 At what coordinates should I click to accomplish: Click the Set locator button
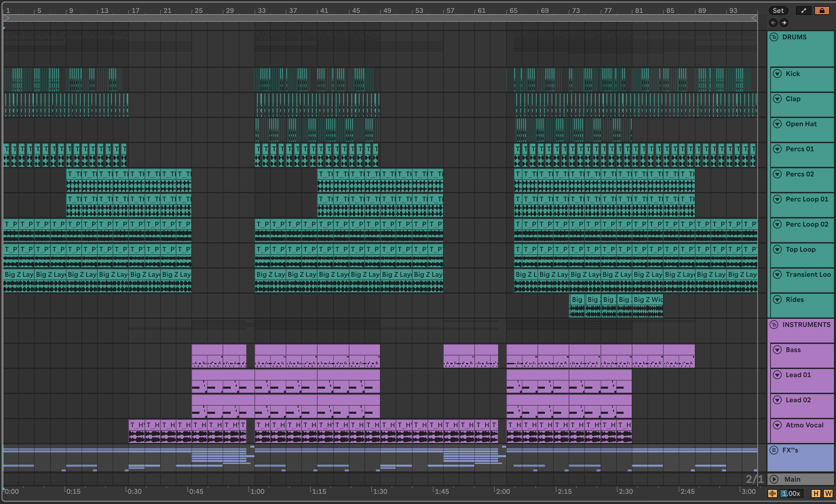point(778,11)
